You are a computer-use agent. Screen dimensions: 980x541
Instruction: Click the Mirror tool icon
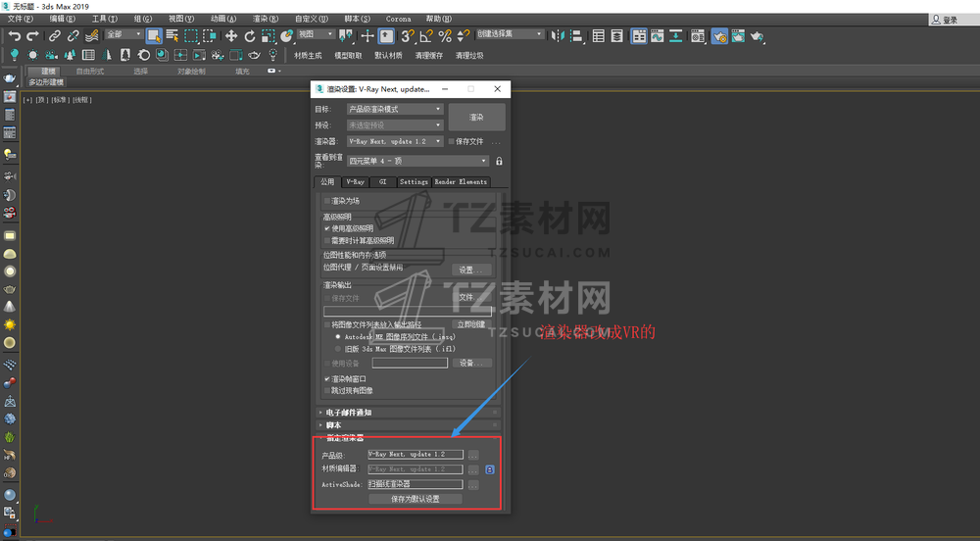[x=557, y=35]
